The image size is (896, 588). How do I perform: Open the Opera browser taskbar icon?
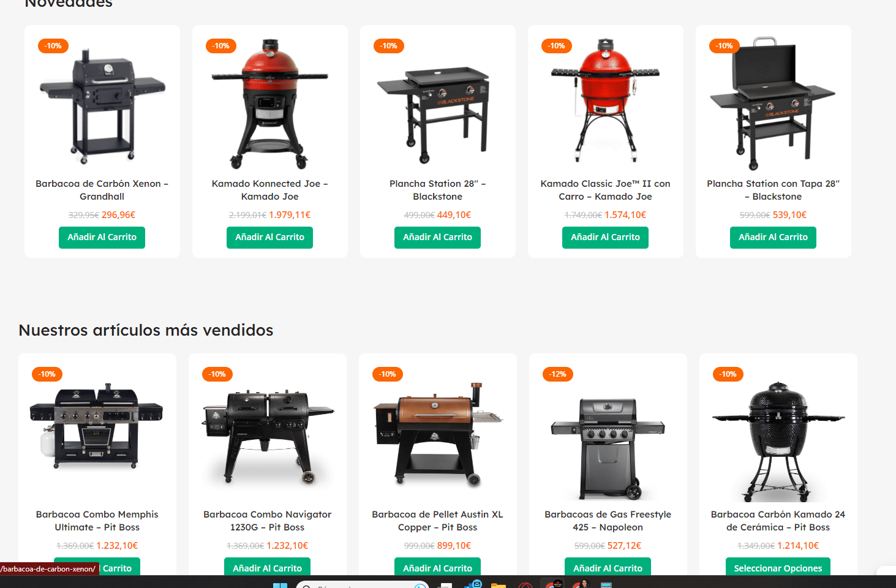[525, 585]
